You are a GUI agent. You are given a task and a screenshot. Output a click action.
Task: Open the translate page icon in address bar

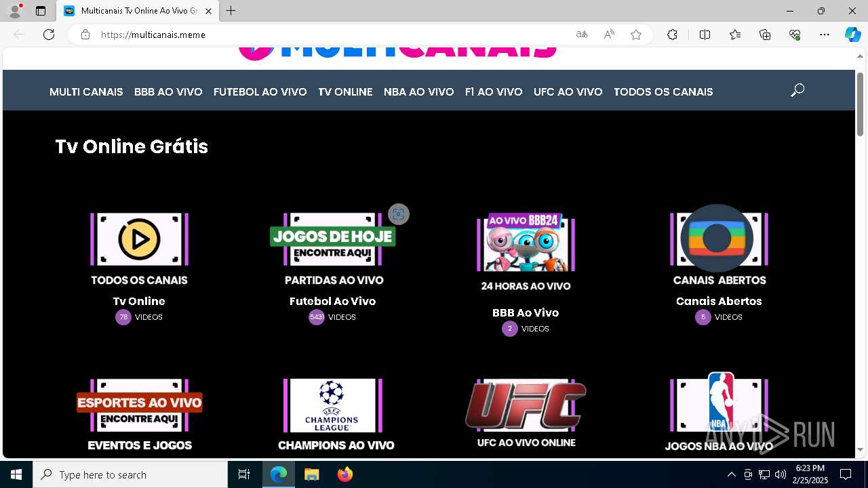pyautogui.click(x=582, y=35)
